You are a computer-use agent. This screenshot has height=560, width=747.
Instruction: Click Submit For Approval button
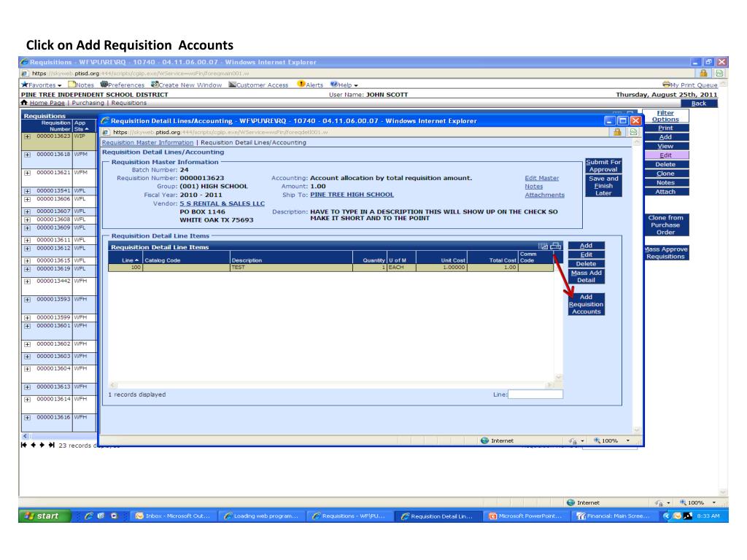pyautogui.click(x=603, y=166)
